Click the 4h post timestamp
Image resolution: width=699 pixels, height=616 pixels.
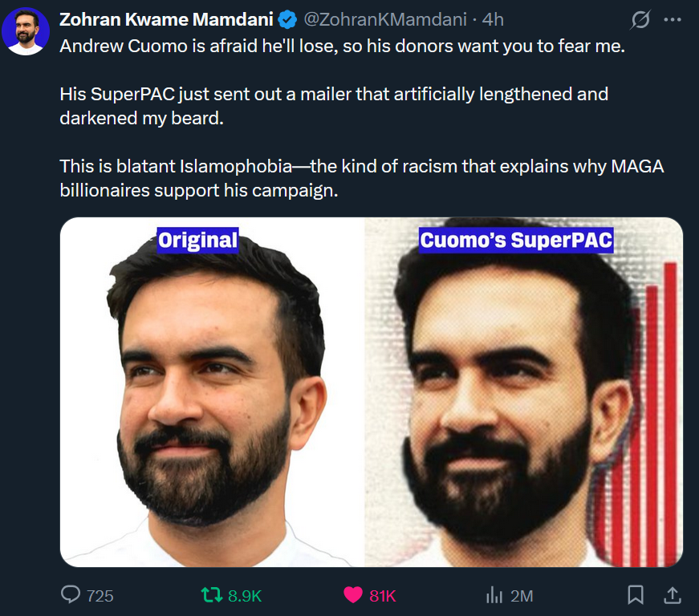pyautogui.click(x=493, y=19)
